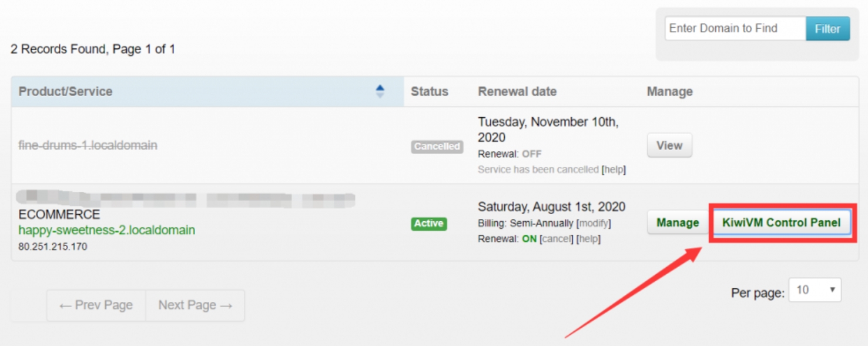Expand the Per page dropdown
This screenshot has height=346, width=868.
point(815,290)
